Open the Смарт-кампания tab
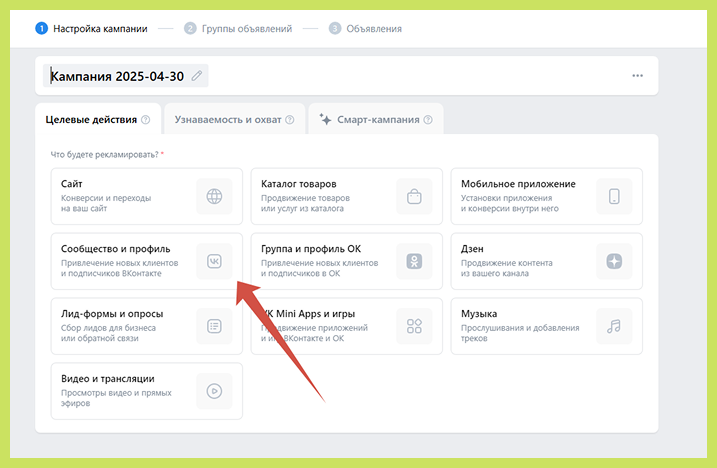 (376, 119)
